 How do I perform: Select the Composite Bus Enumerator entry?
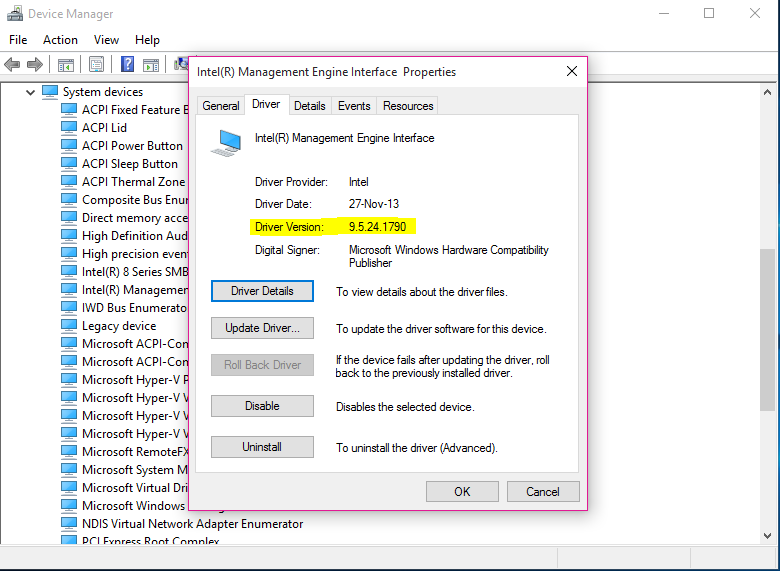click(134, 200)
